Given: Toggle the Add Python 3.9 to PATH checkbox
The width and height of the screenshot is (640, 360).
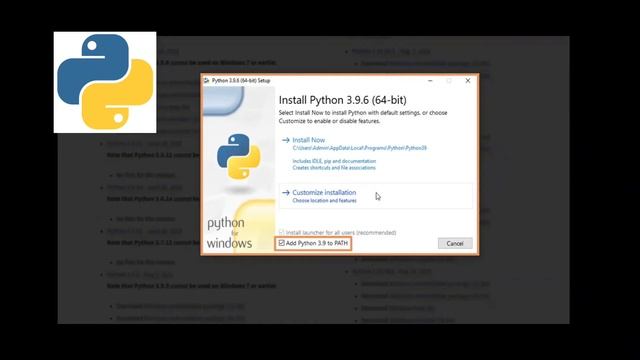Looking at the screenshot, I should [x=282, y=243].
